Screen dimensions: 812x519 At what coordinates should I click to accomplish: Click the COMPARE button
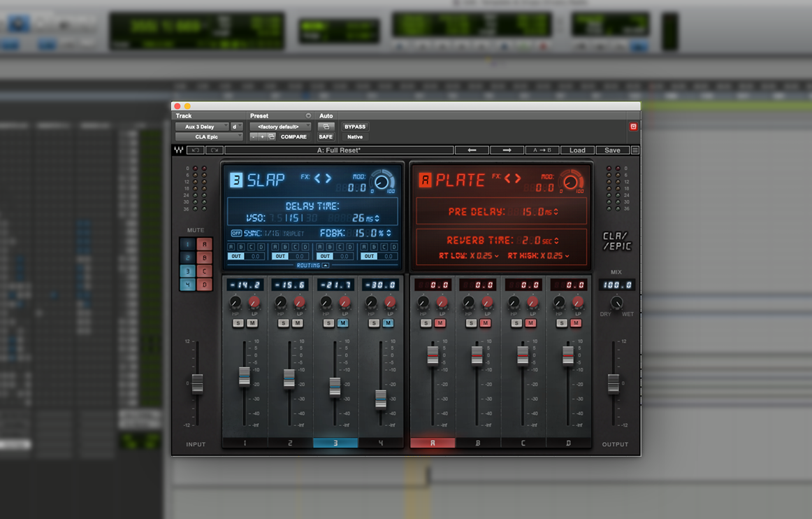pos(293,137)
